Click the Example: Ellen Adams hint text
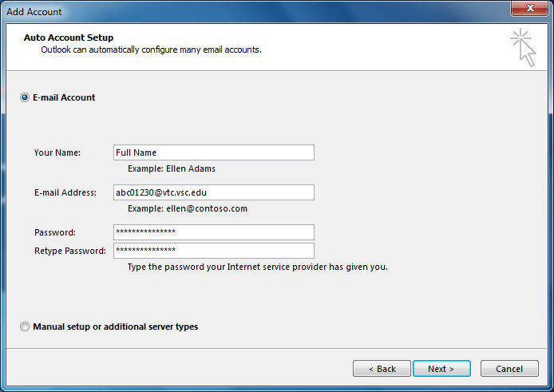Screen dimensions: 554x392 pyautogui.click(x=172, y=168)
